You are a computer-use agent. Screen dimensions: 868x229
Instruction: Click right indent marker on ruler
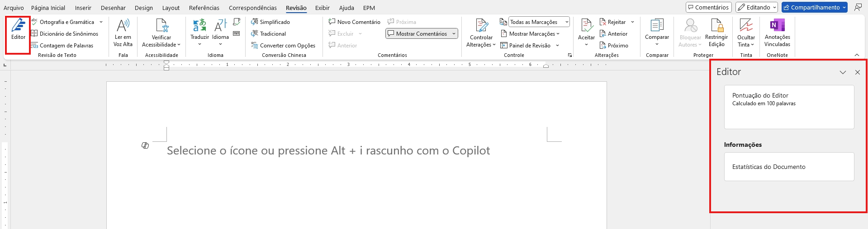tap(546, 66)
